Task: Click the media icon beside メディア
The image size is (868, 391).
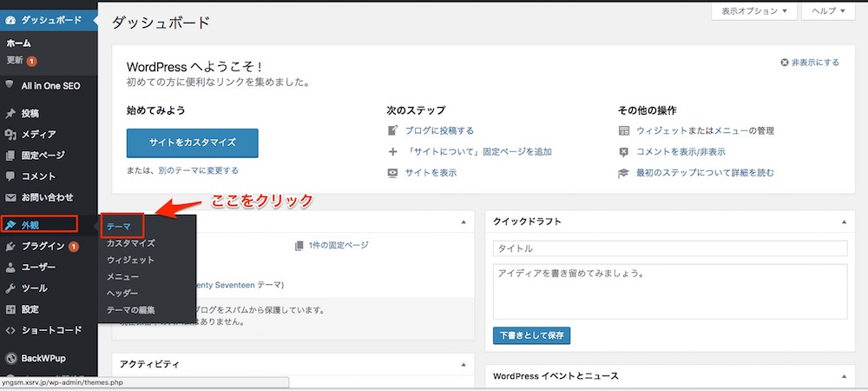Action: [10, 134]
